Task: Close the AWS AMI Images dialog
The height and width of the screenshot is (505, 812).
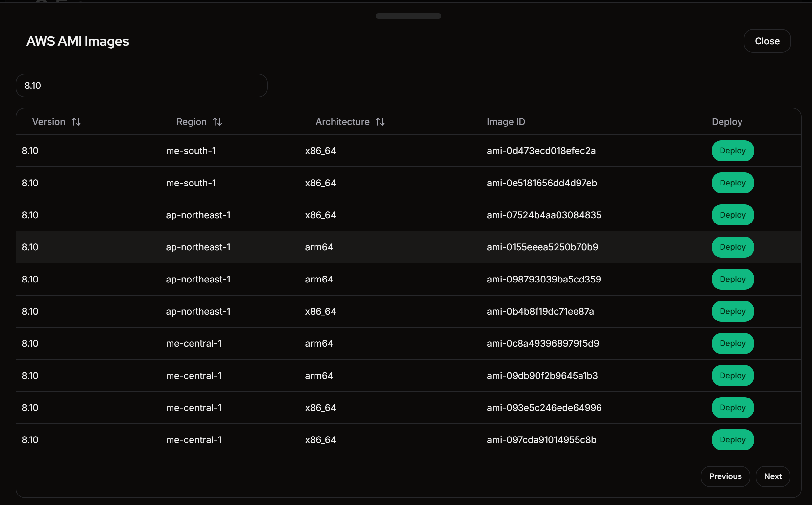Action: (x=767, y=41)
